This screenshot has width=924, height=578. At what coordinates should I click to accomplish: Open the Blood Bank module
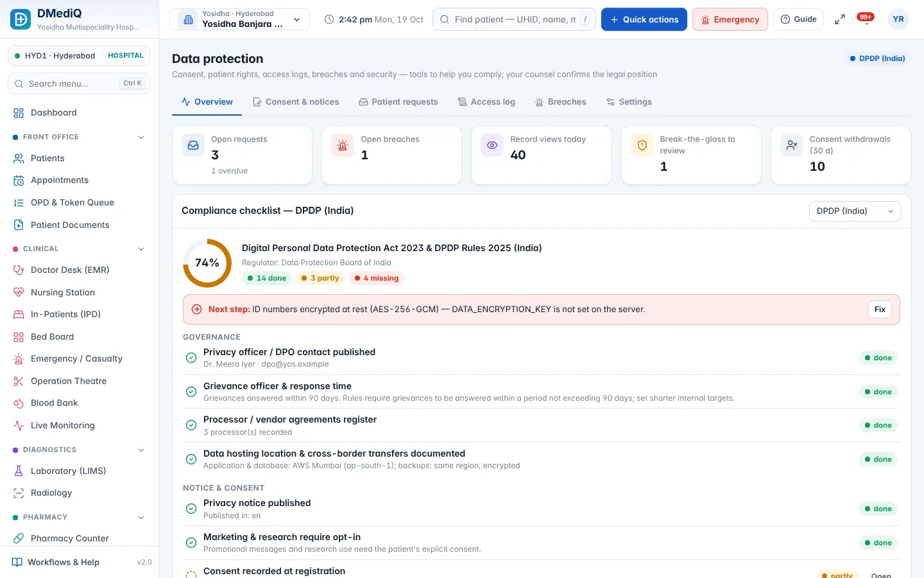point(80,403)
